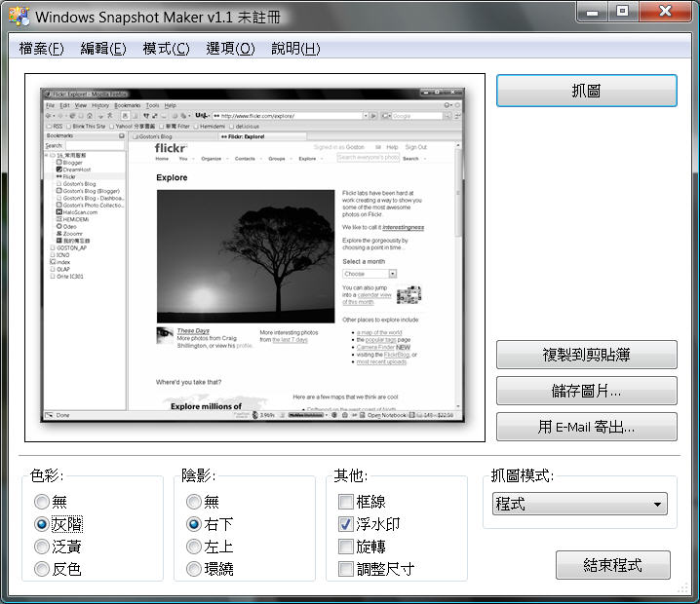
Task: Open the 選項(O) menu
Action: 230,48
